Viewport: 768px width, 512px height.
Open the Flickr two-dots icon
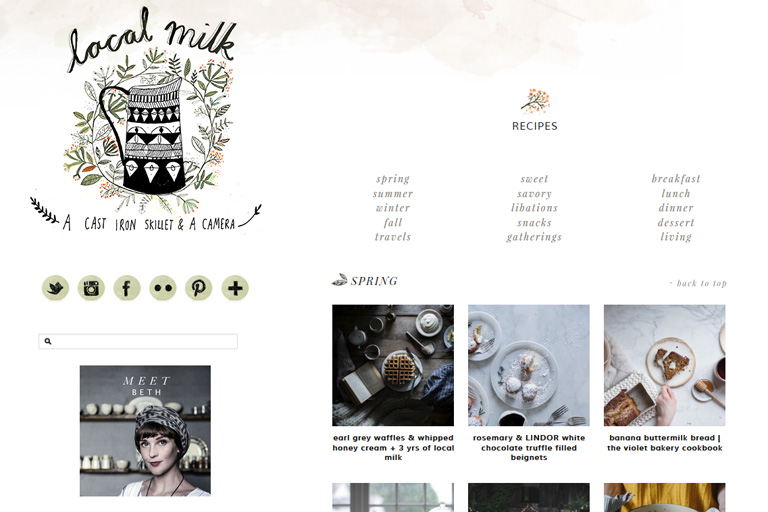coord(163,288)
